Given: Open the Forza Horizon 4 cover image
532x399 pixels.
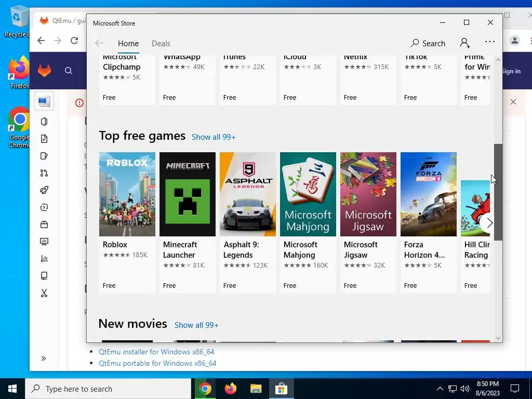Looking at the screenshot, I should (429, 194).
